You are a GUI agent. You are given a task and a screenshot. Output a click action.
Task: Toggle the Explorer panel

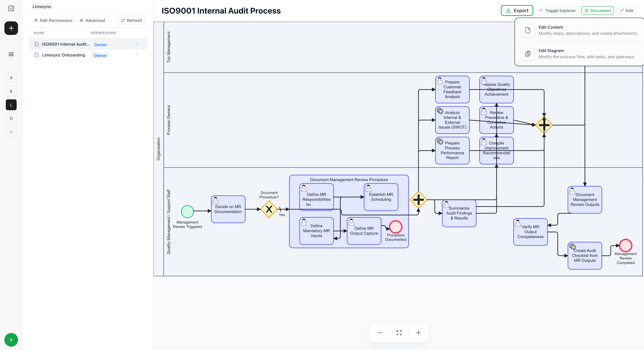tap(557, 11)
